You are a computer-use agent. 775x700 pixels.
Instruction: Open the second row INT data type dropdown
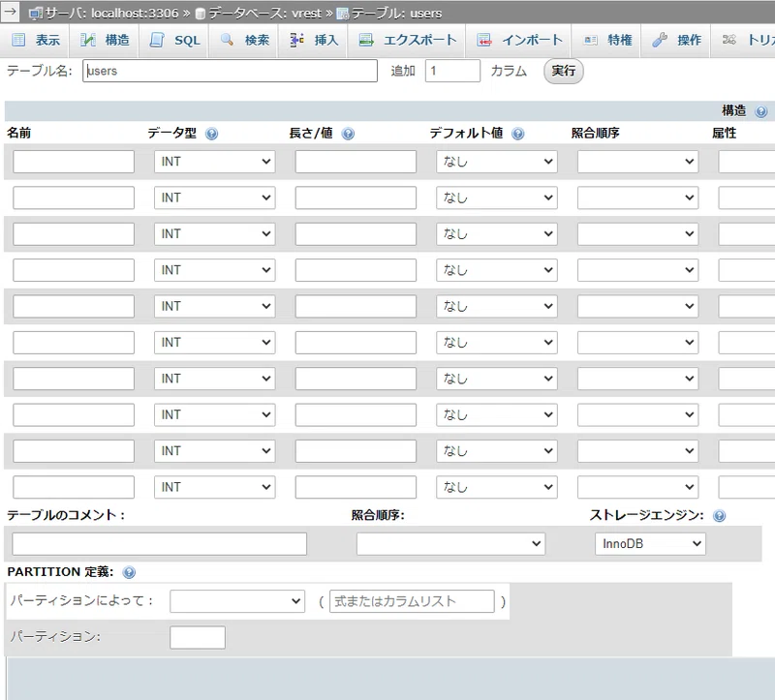[214, 198]
